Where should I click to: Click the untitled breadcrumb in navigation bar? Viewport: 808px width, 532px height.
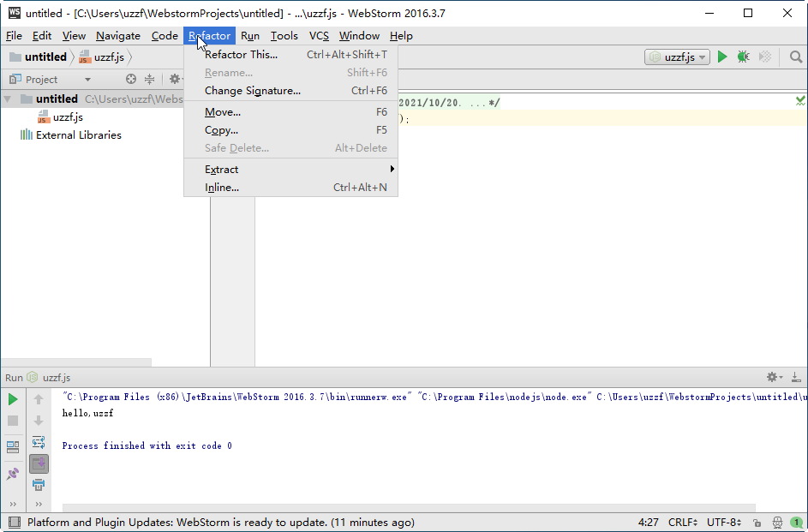click(x=39, y=57)
